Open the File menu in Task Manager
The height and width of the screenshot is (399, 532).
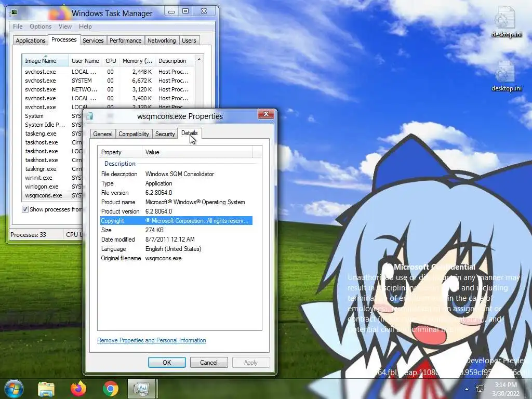click(18, 26)
